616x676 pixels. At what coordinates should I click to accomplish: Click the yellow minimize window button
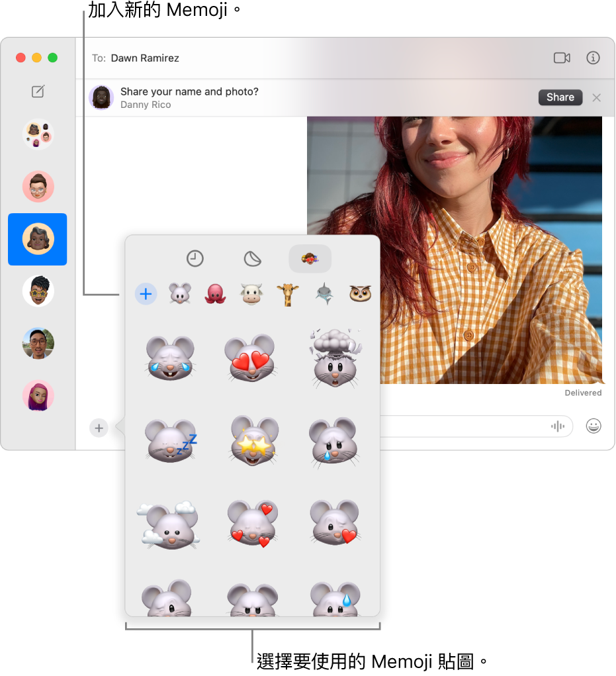pyautogui.click(x=36, y=58)
